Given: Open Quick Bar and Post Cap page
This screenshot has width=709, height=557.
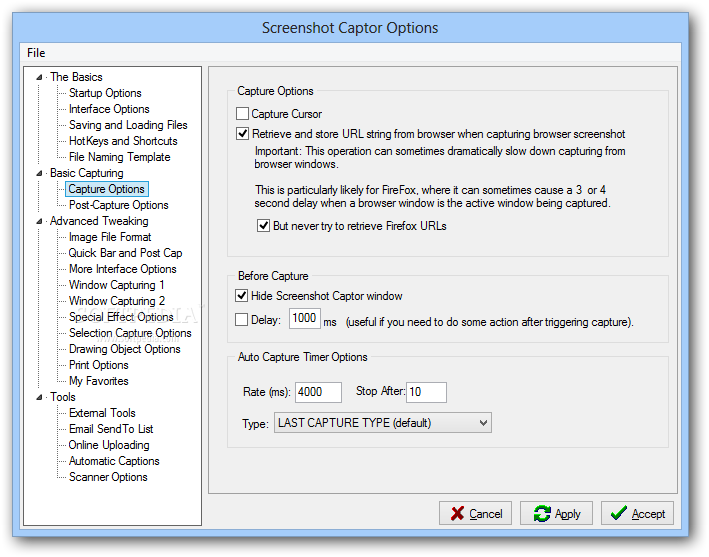Looking at the screenshot, I should (125, 253).
